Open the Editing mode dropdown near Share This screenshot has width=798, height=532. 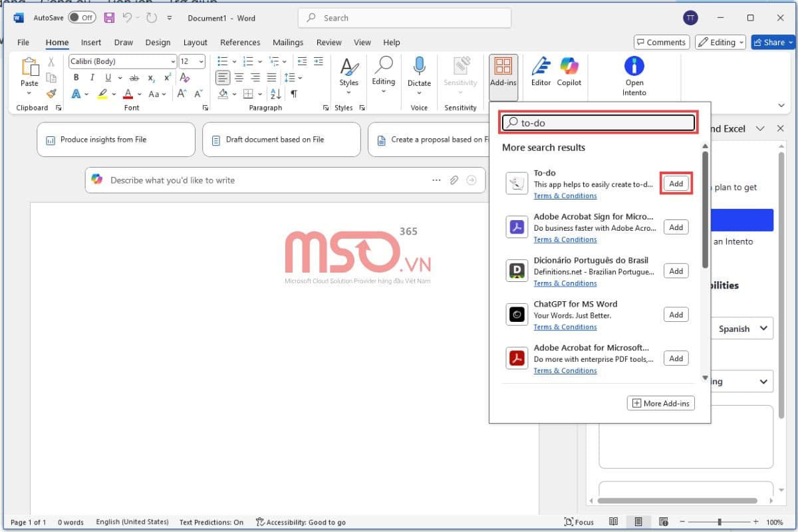pos(720,42)
